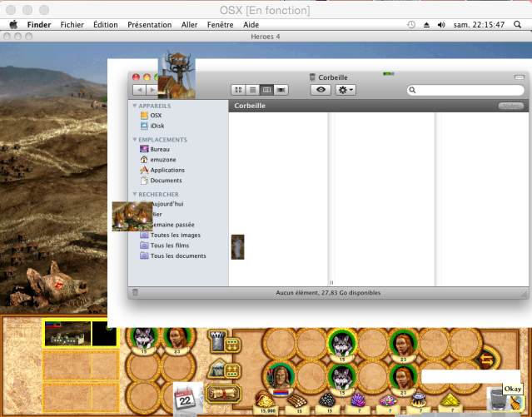Viewport: 532px width, 417px height.
Task: Click the window resize grip corner
Action: [x=525, y=294]
